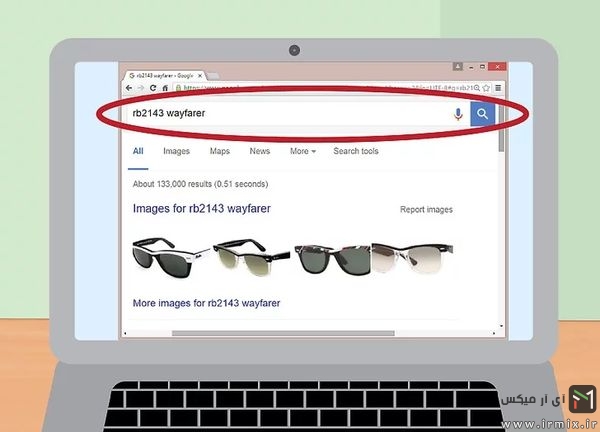The image size is (600, 432).
Task: Click the blue search magnifier button
Action: [x=482, y=114]
